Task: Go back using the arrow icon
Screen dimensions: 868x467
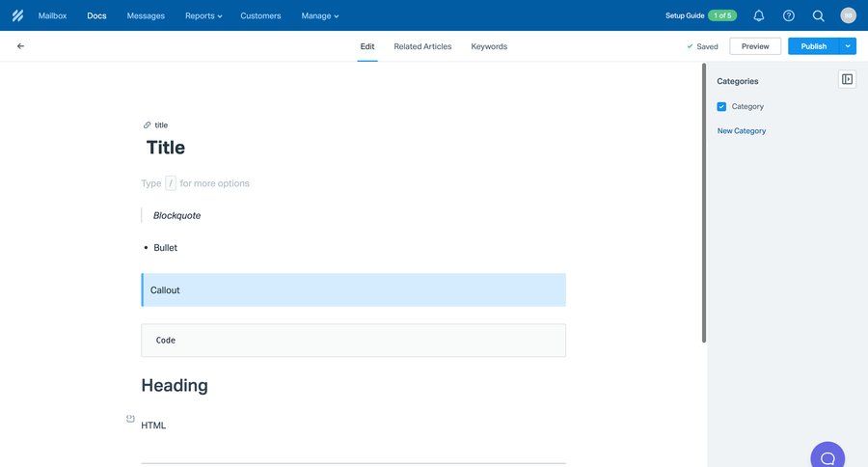Action: pos(20,46)
